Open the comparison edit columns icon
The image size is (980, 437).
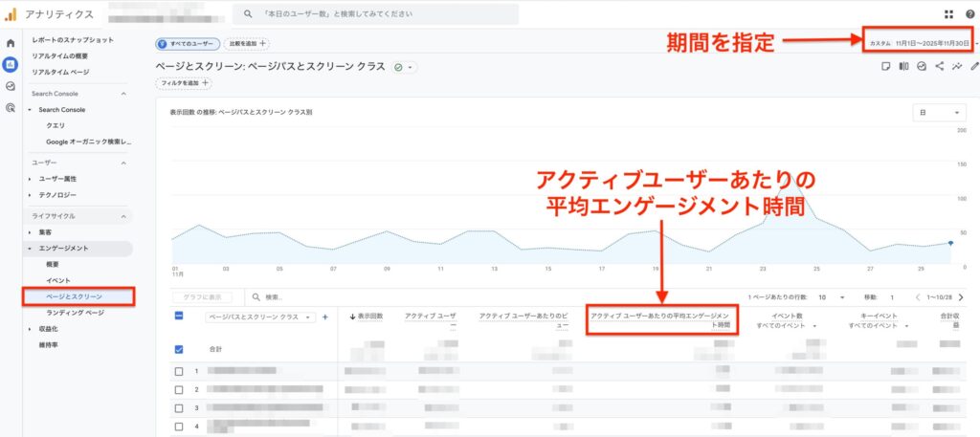pyautogui.click(x=903, y=67)
